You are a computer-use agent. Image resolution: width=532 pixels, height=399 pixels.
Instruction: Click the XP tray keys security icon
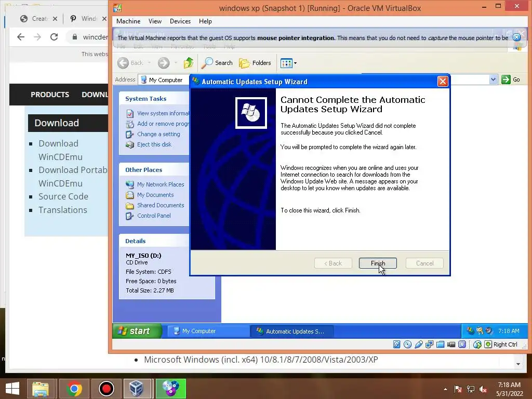(480, 331)
